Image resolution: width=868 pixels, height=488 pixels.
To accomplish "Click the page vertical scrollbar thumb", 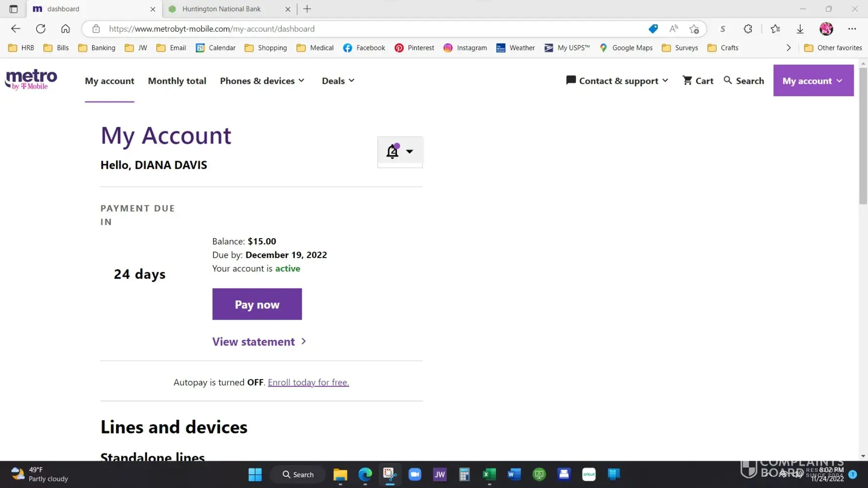I will (863, 137).
